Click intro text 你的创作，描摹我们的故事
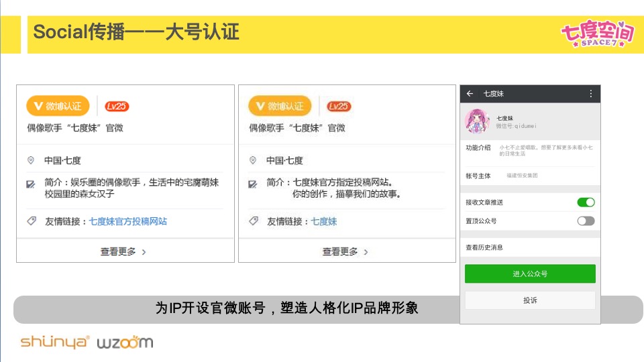644x362 pixels. point(346,194)
